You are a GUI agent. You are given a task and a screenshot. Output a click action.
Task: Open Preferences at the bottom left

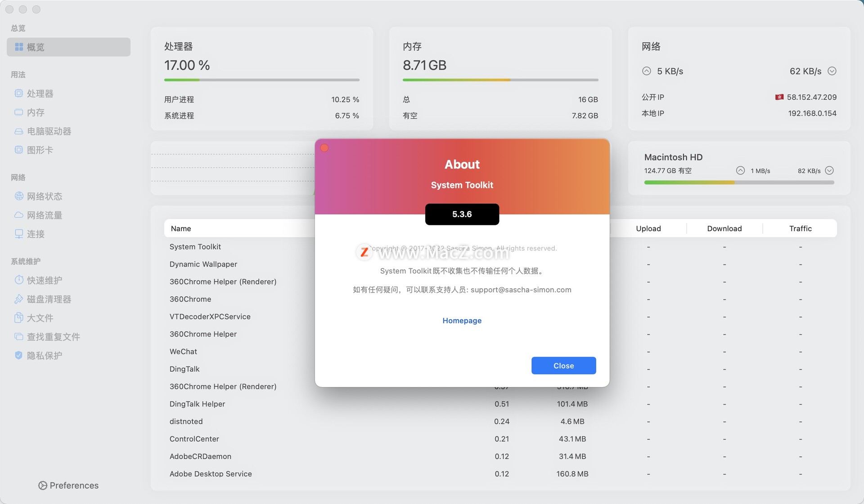(68, 486)
